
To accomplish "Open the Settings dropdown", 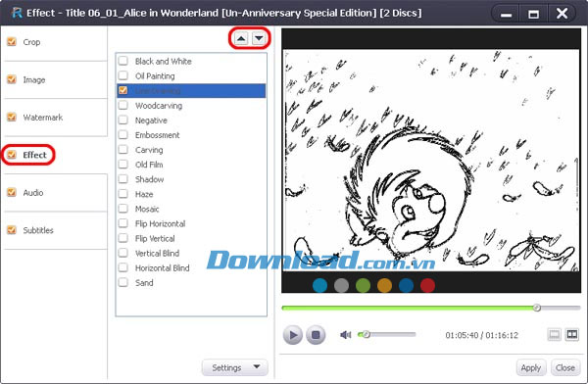I will click(x=235, y=367).
